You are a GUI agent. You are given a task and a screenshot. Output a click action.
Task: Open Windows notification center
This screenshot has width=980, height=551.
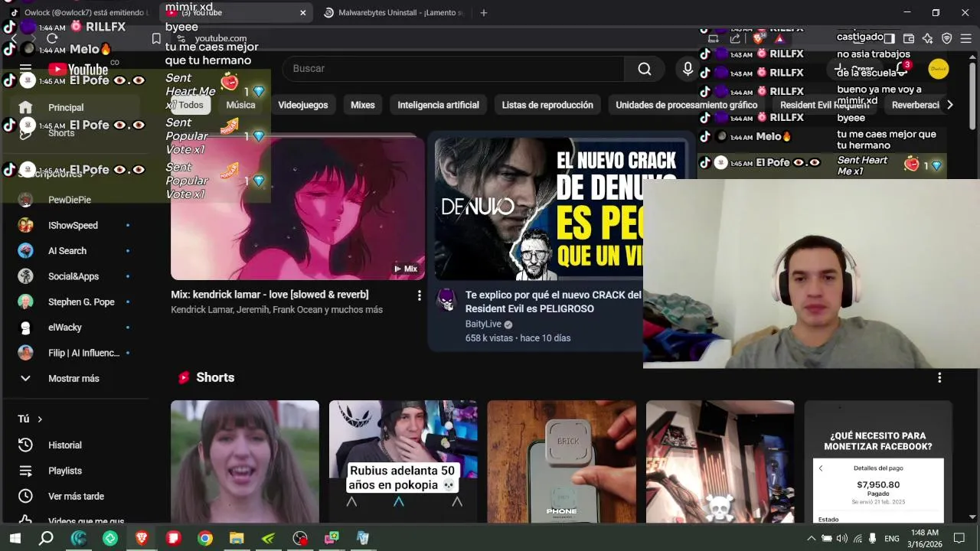click(959, 538)
